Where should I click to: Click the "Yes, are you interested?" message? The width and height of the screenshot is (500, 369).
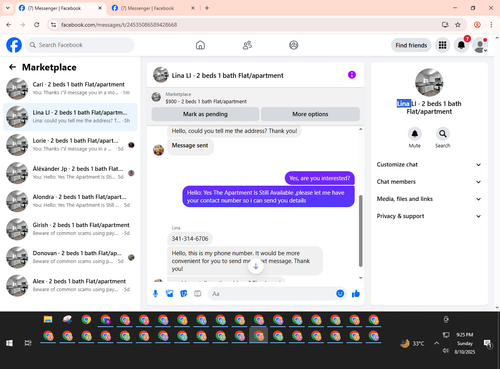click(319, 178)
